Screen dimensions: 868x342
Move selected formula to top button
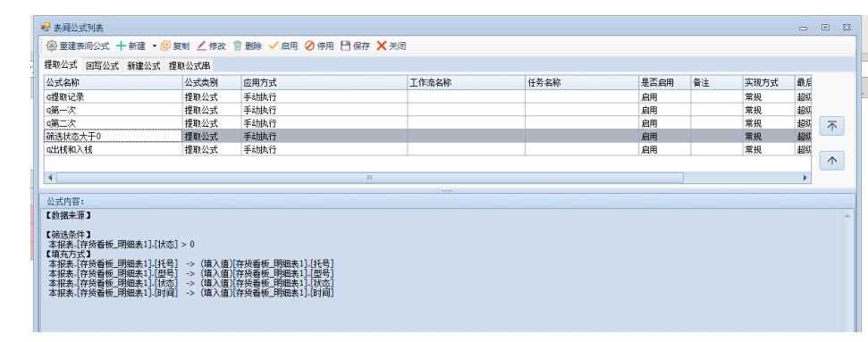click(831, 126)
